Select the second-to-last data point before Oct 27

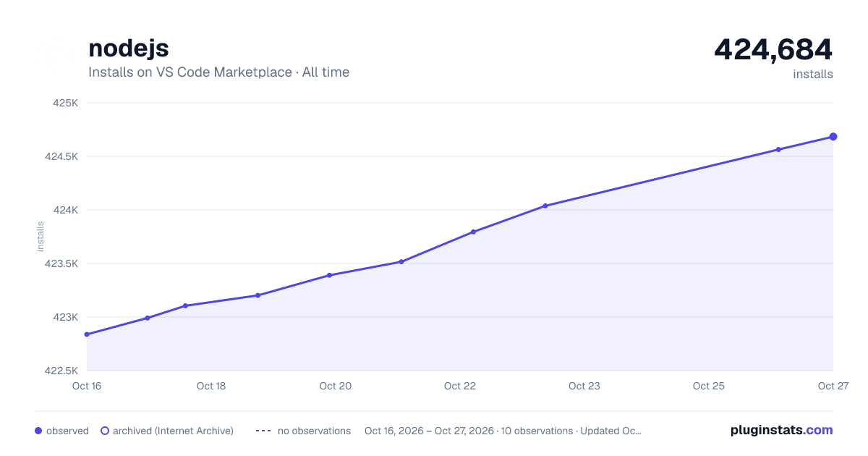point(778,150)
